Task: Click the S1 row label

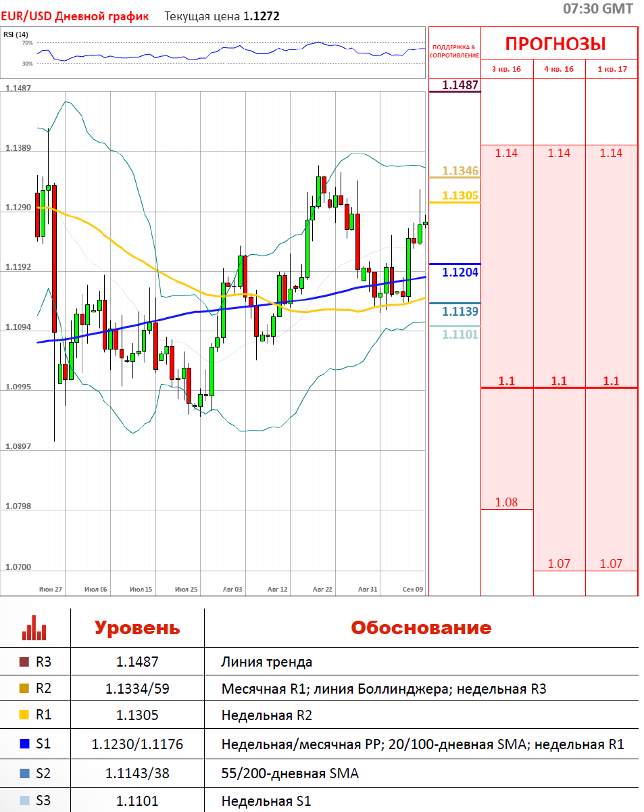Action: coord(43,745)
